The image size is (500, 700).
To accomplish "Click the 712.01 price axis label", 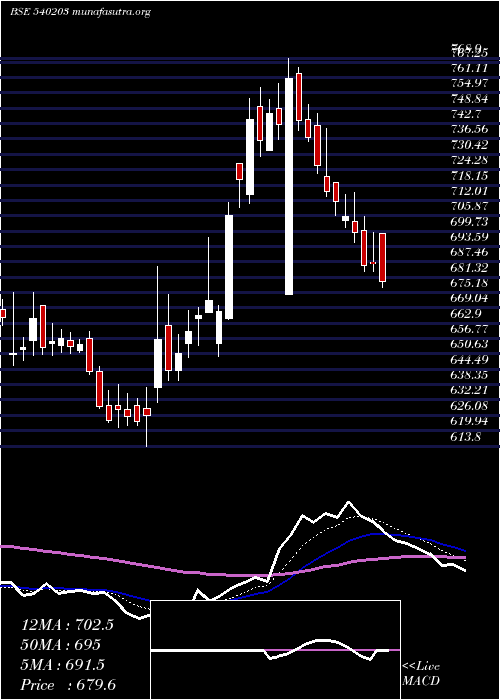I will (469, 190).
